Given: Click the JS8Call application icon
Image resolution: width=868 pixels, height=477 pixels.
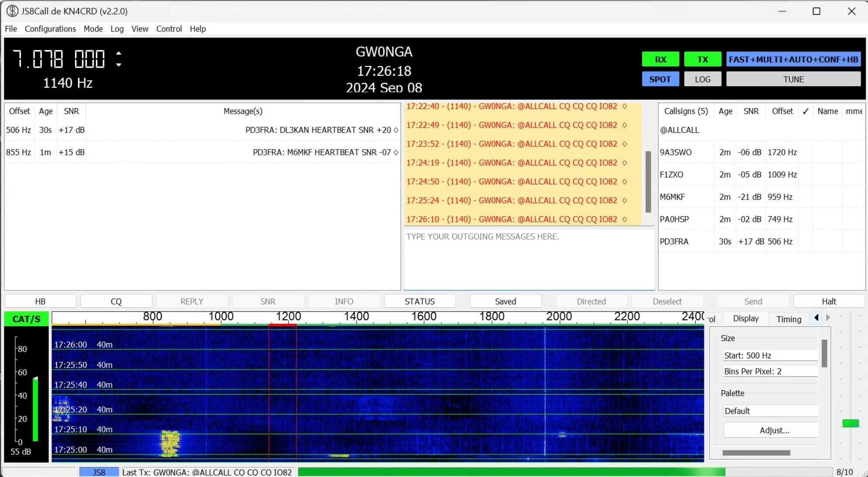Looking at the screenshot, I should (x=13, y=11).
